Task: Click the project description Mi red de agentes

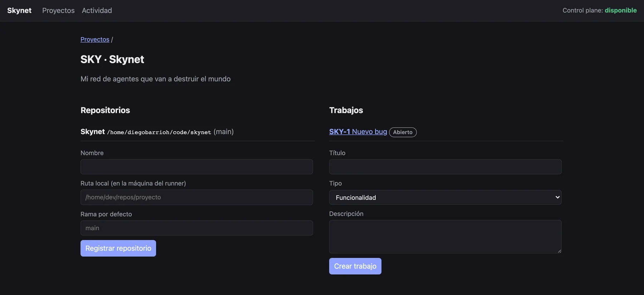Action: 156,79
